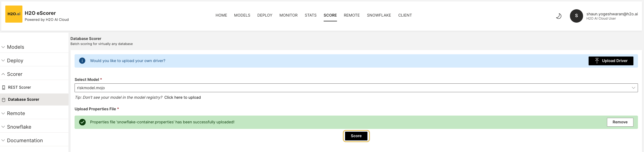This screenshot has width=644, height=152.
Task: Click the Score button
Action: (x=356, y=136)
